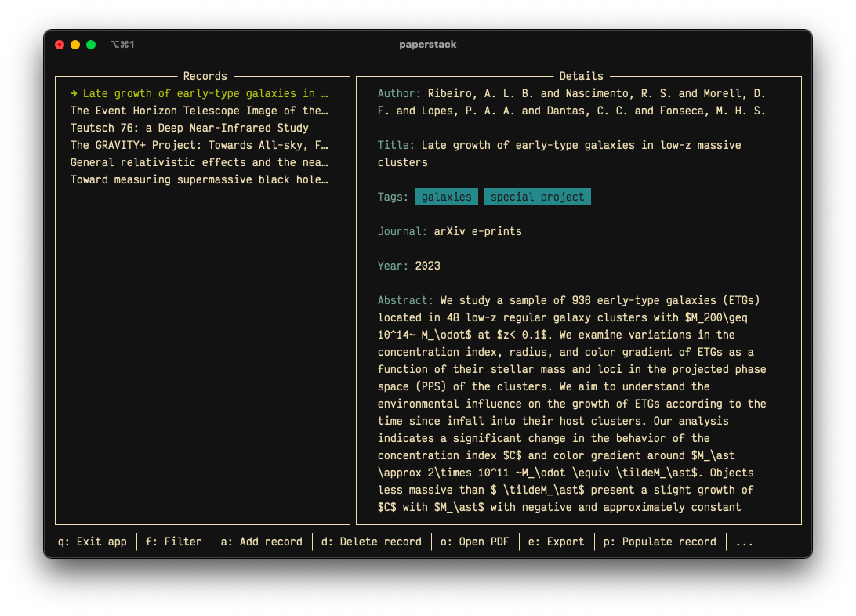This screenshot has width=856, height=616.
Task: Select the "galaxies" tag
Action: pyautogui.click(x=446, y=197)
